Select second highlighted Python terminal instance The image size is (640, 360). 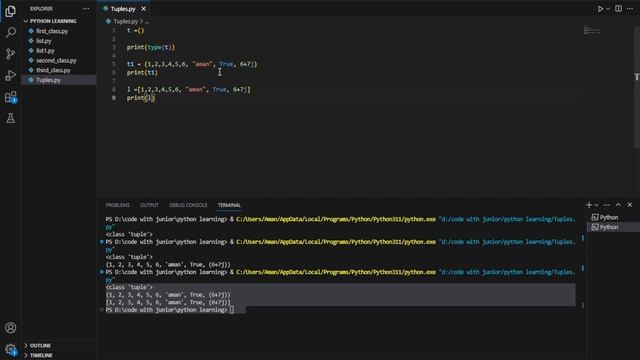coord(613,227)
